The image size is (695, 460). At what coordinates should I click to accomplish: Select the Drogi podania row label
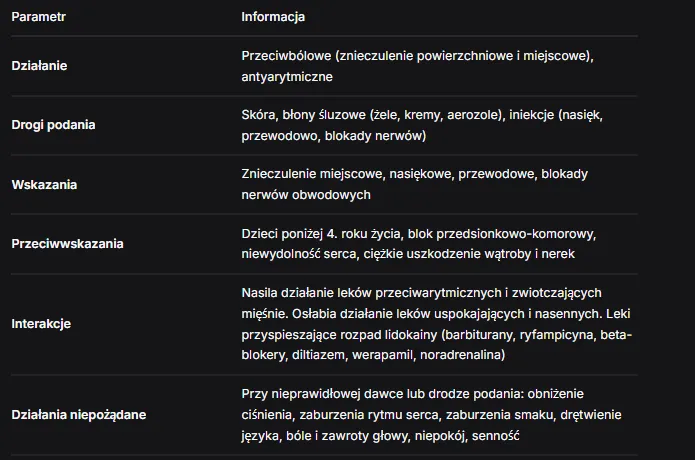click(x=53, y=125)
